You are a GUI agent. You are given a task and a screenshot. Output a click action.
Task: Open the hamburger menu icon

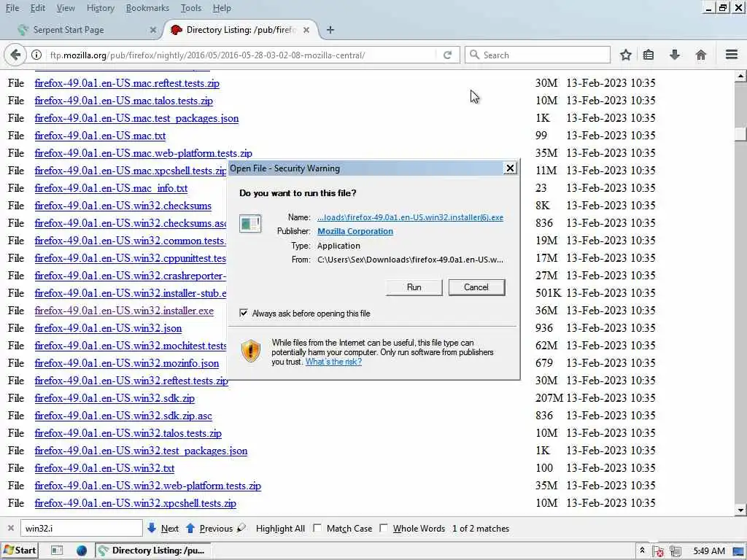(x=732, y=55)
